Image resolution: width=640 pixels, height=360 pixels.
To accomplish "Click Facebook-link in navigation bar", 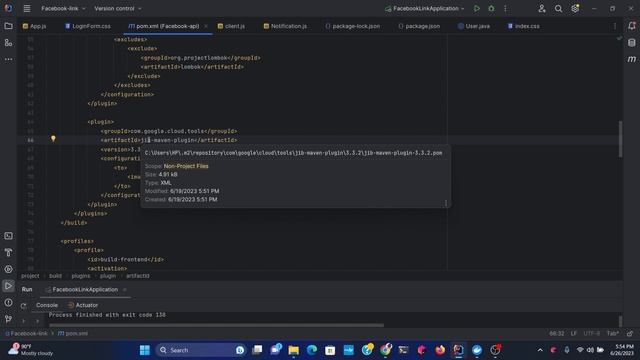I will 27,333.
